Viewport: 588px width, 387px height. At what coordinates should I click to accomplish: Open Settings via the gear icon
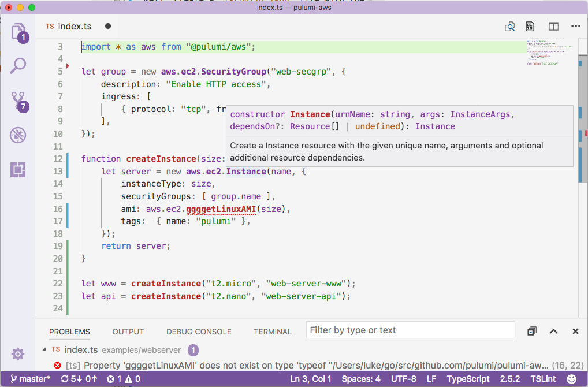pos(17,355)
